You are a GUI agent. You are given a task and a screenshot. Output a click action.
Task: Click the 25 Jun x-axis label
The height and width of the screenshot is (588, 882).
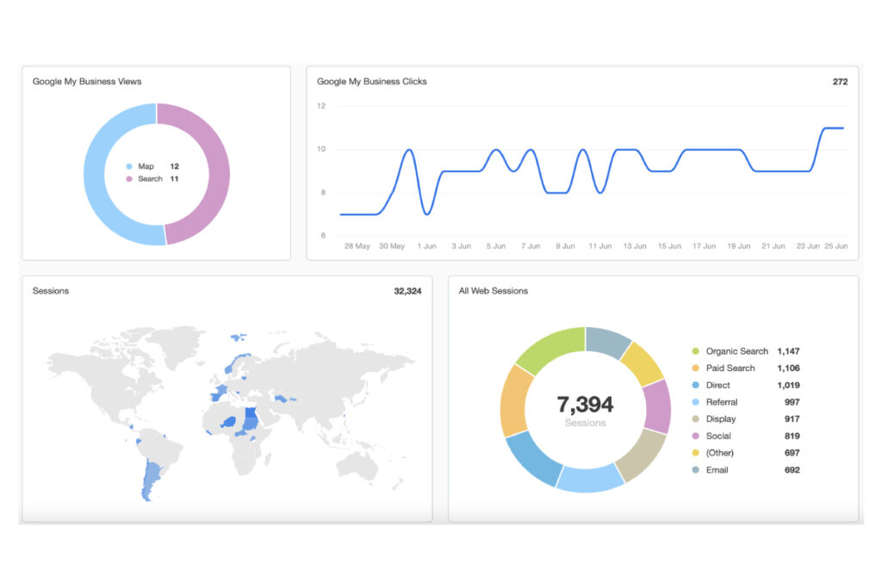835,246
